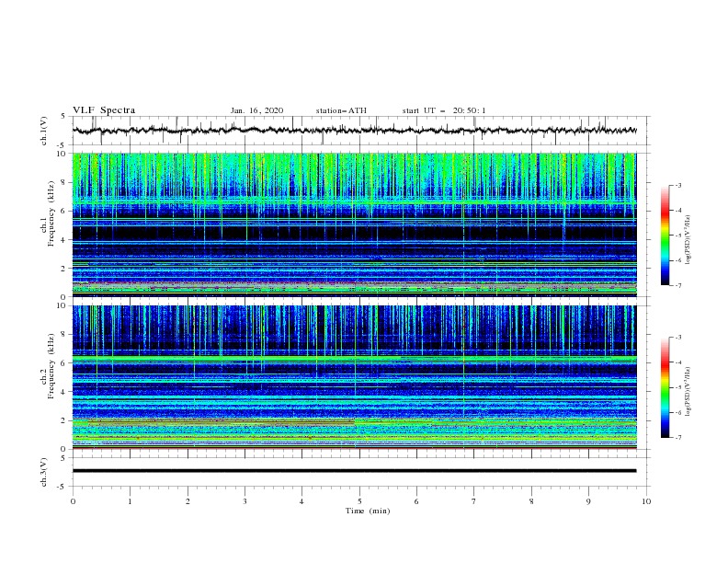Click the ch.2 "Frequency (kHz)" axis label
This screenshot has width=728, height=563.
click(51, 366)
